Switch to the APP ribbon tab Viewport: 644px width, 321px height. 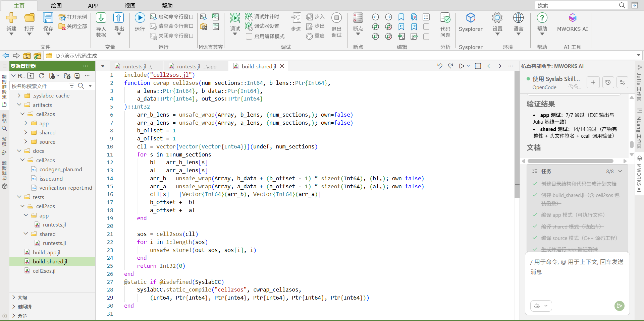[x=93, y=5]
